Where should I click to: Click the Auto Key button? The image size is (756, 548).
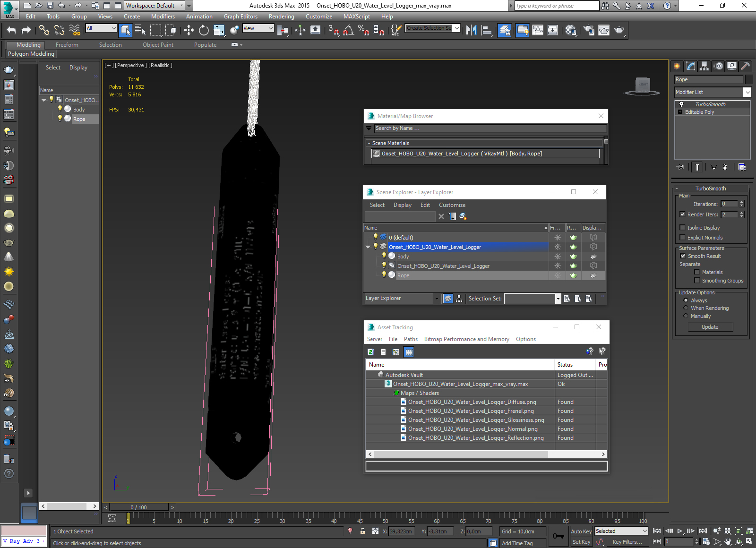(x=581, y=531)
